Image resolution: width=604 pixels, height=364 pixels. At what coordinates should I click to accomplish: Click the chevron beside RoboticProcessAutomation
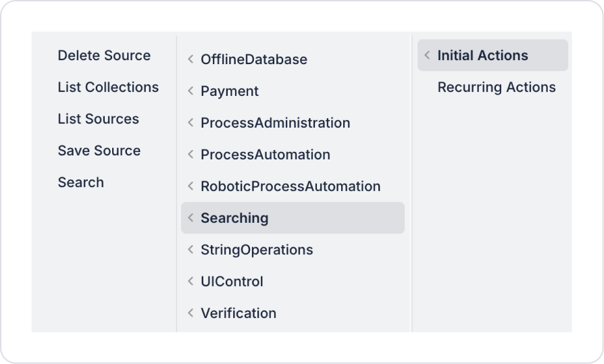coord(191,186)
